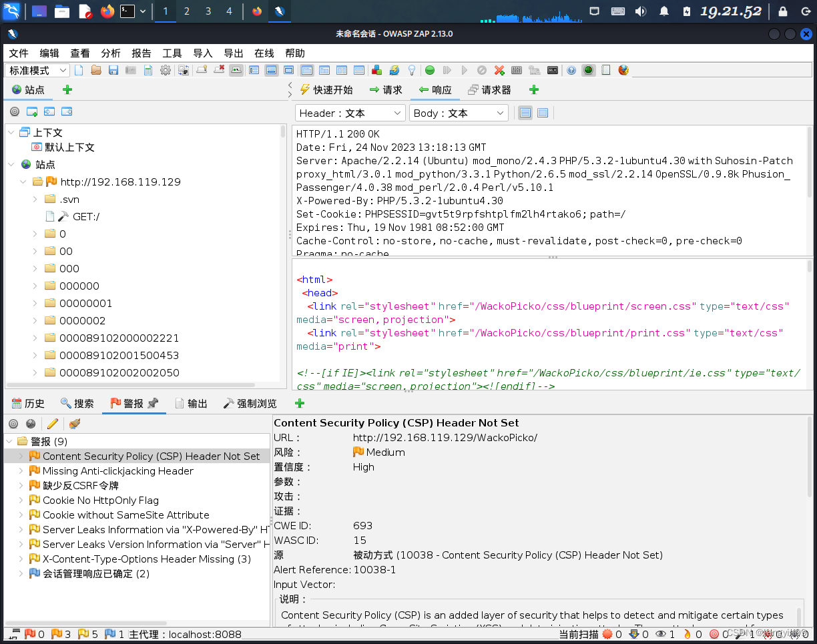The width and height of the screenshot is (817, 644).
Task: Open the 工具 menu
Action: click(172, 53)
